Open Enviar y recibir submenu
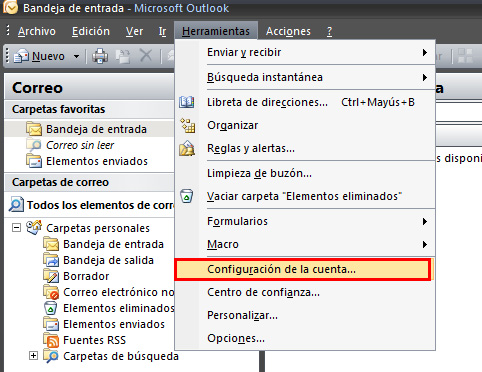Viewport: 482px width, 372px height. pos(305,52)
